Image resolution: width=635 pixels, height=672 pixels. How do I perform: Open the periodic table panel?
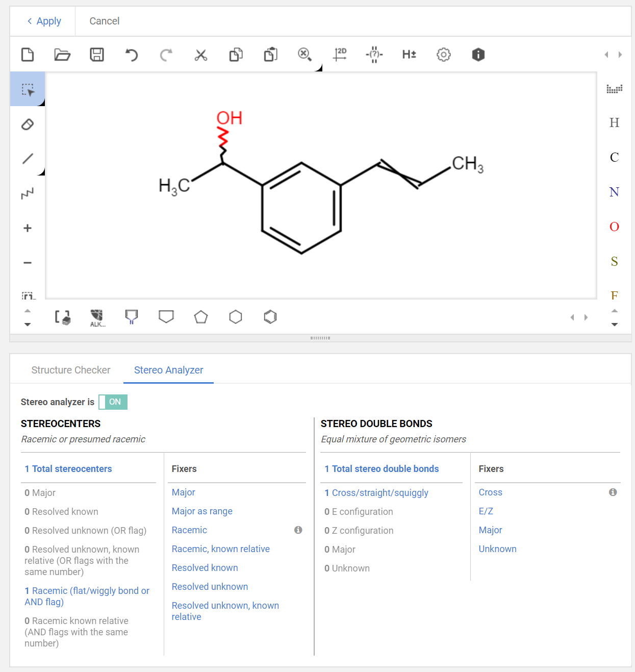[x=614, y=88]
